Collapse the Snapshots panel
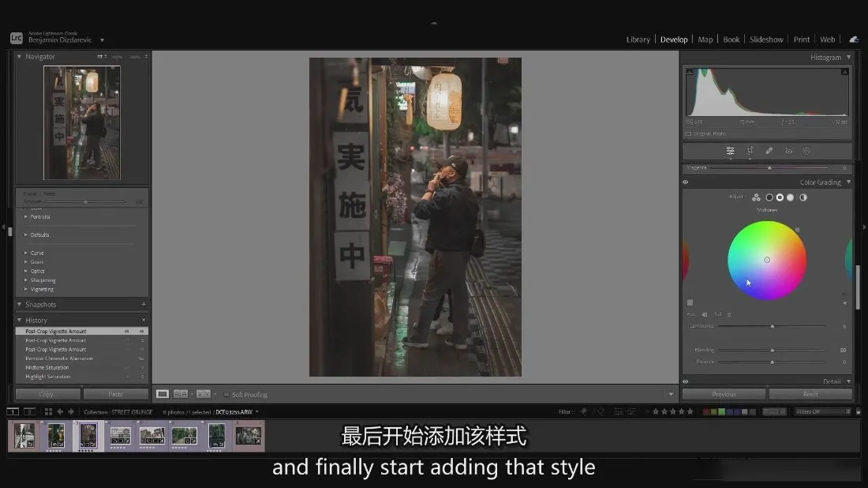Screen dimensions: 868x488 coord(20,304)
